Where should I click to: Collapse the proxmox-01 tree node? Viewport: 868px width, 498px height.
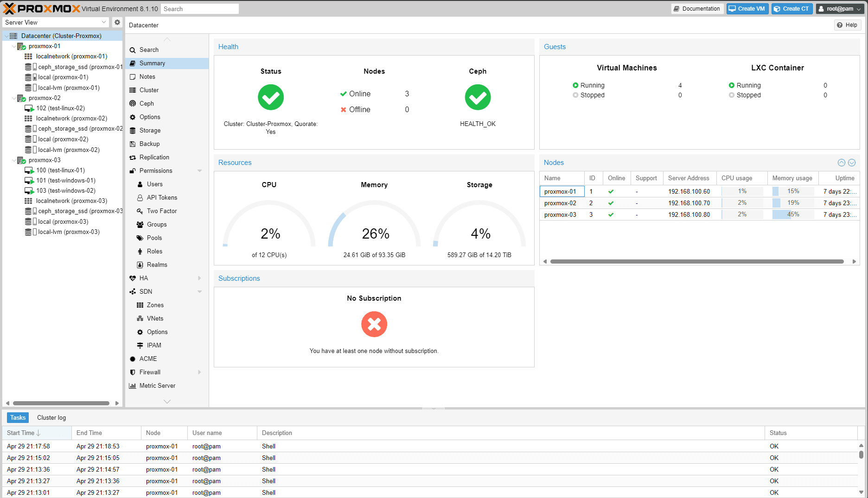point(13,46)
